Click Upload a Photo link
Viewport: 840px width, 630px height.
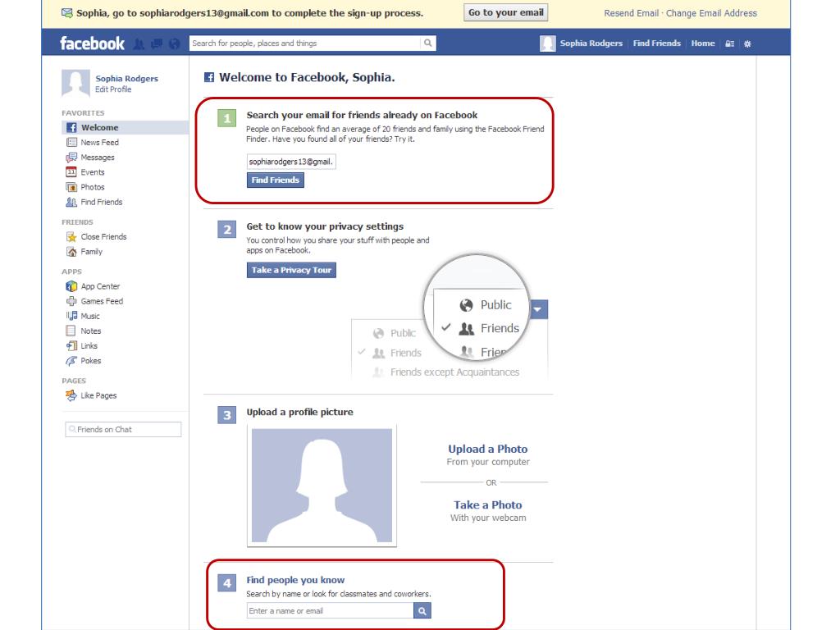tap(487, 449)
